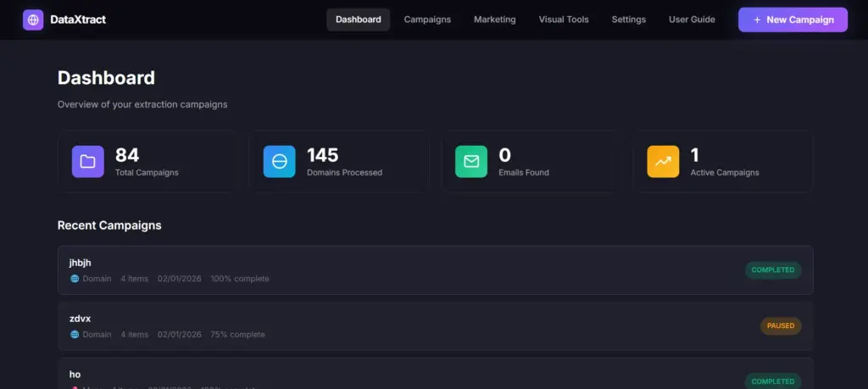Screen dimensions: 868x389
Task: Click '100% complete' in jhbjh row
Action: click(240, 279)
